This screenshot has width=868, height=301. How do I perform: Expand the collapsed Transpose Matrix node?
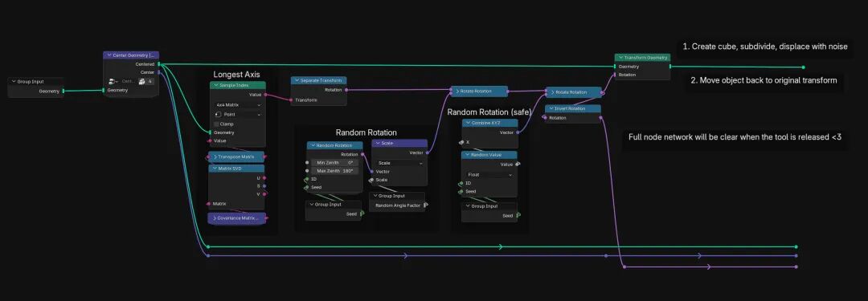215,157
